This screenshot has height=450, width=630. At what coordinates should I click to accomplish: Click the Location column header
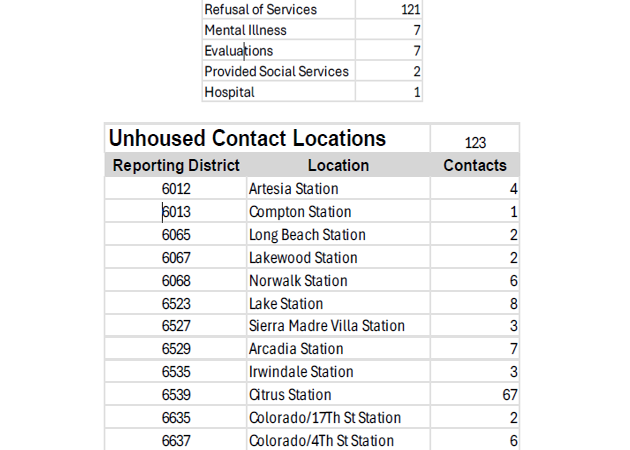[x=338, y=166]
